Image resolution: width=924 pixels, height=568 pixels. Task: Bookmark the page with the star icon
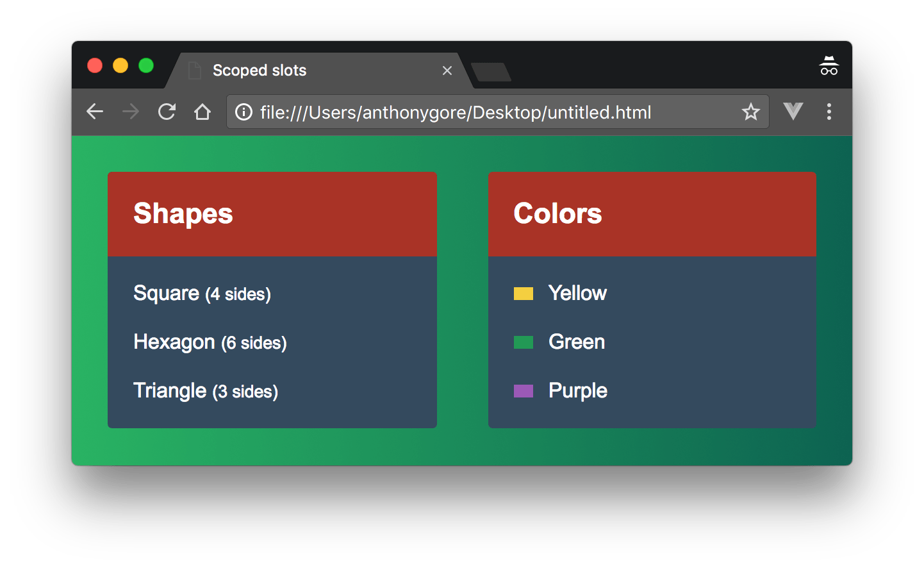click(x=750, y=112)
